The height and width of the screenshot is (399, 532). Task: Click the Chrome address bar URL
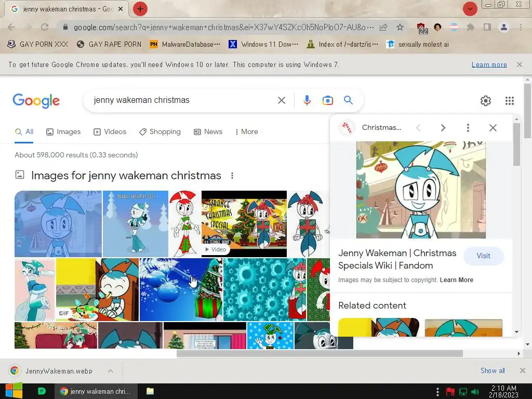pos(224,27)
